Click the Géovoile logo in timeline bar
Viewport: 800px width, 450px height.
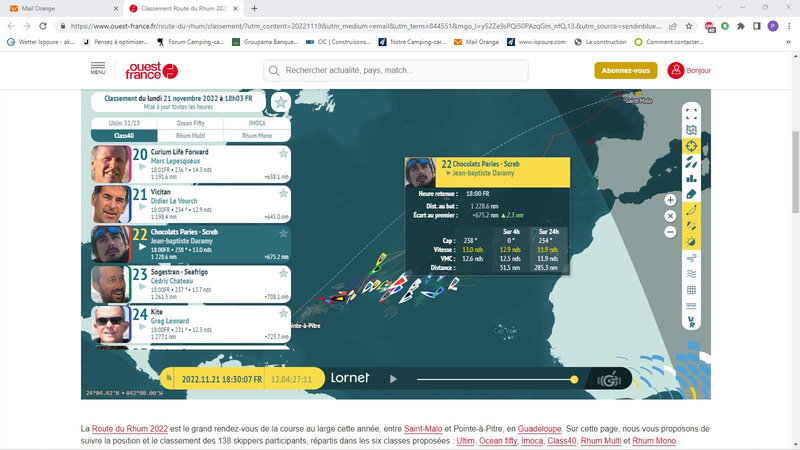609,380
